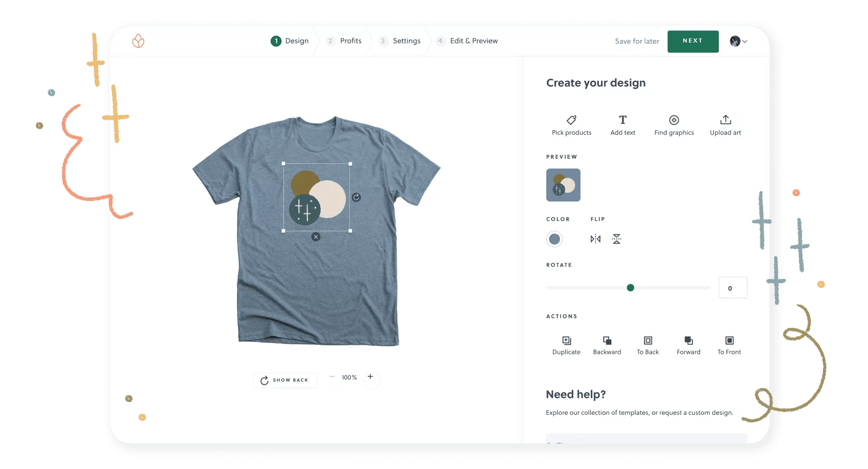
Task: Send graphic To Back
Action: click(648, 345)
